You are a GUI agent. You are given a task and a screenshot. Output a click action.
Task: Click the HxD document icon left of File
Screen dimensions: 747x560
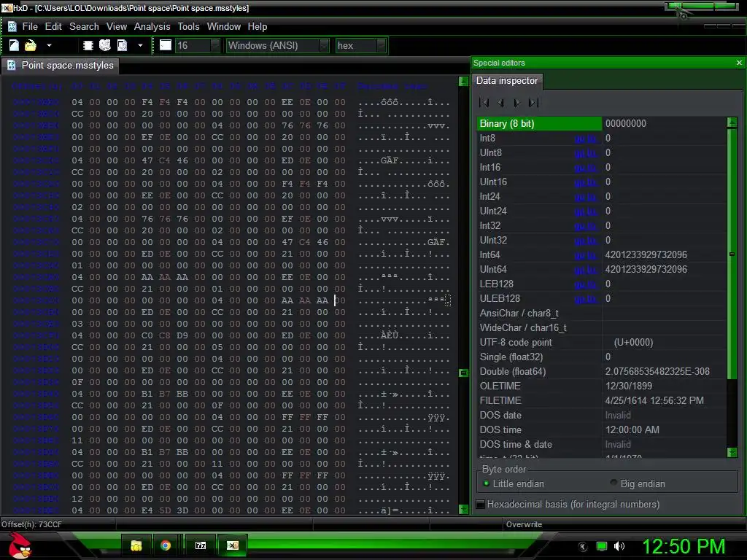coord(12,27)
